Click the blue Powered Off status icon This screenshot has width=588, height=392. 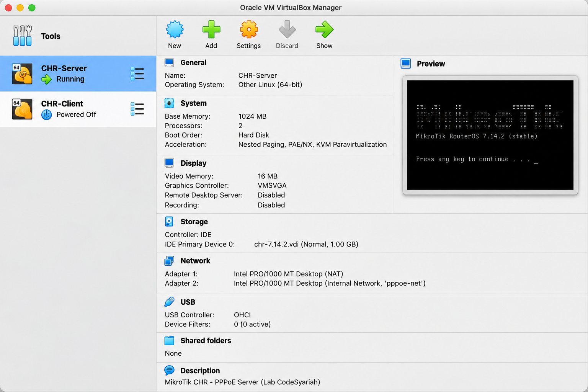click(46, 114)
